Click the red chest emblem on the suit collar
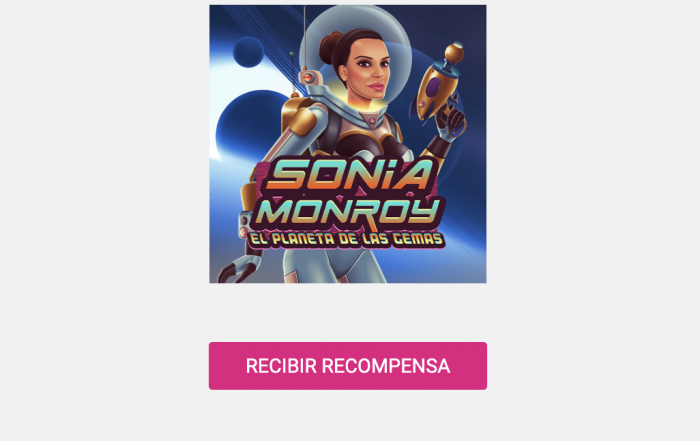This screenshot has height=441, width=700. 371,121
